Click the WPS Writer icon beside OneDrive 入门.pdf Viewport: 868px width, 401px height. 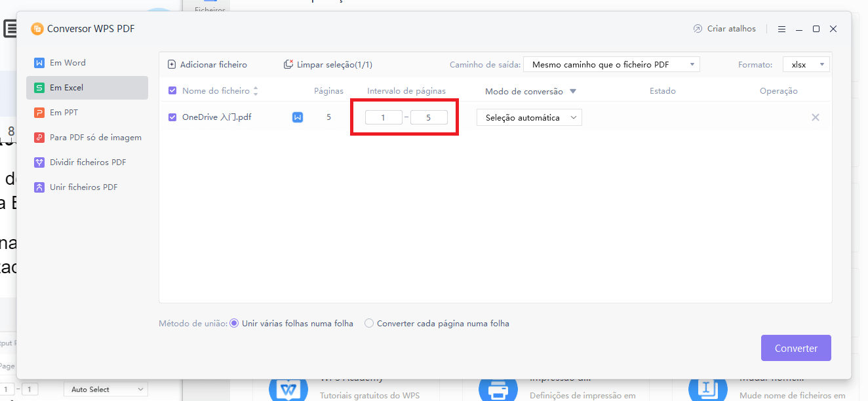tap(297, 117)
